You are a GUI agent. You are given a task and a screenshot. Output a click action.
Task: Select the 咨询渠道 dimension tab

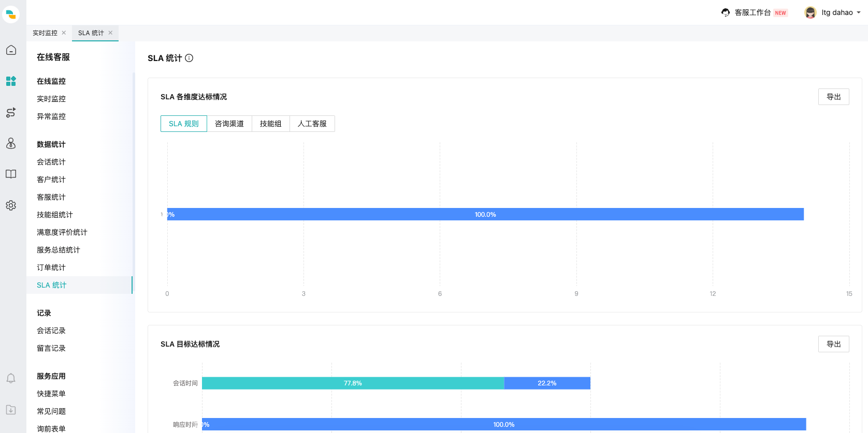(x=229, y=124)
